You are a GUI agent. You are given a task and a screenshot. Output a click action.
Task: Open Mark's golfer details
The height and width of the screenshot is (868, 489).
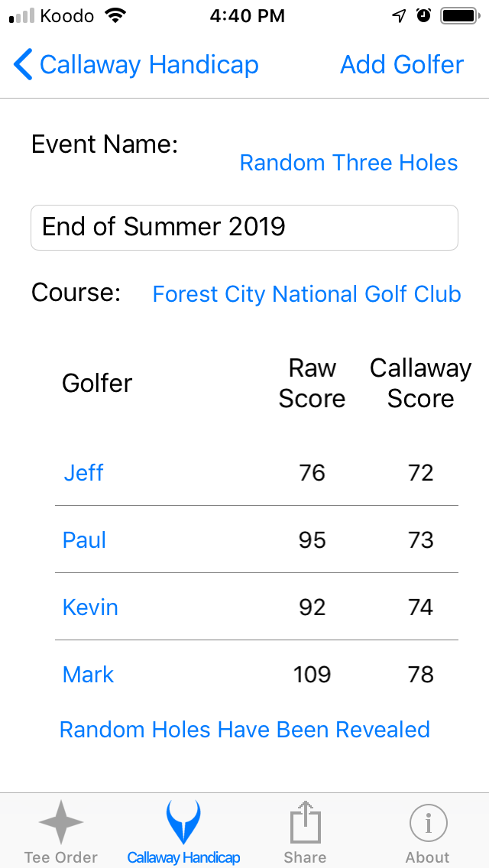pos(88,675)
